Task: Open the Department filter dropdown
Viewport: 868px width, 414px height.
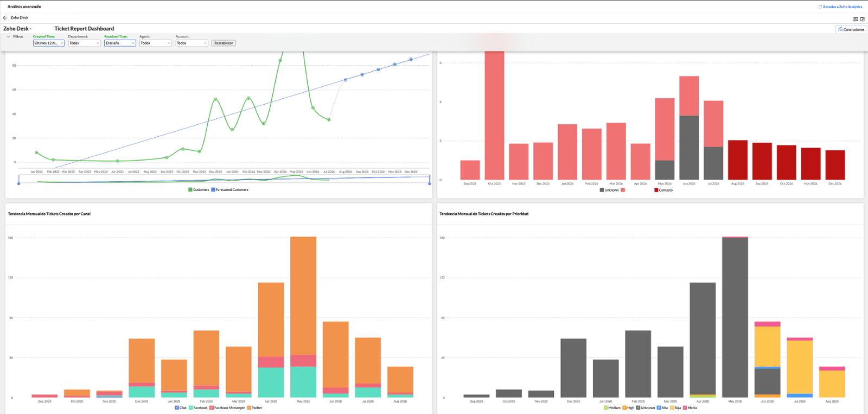Action: [85, 43]
